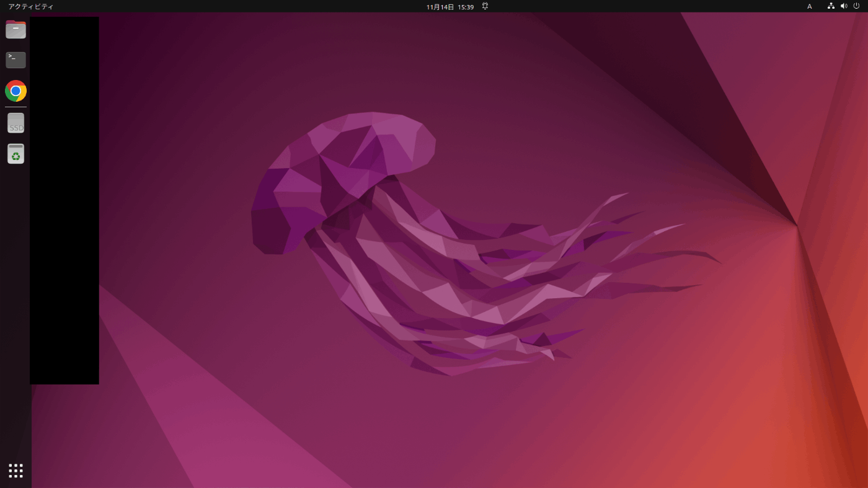Open Google Chrome from the dock
The image size is (868, 488).
(x=15, y=91)
